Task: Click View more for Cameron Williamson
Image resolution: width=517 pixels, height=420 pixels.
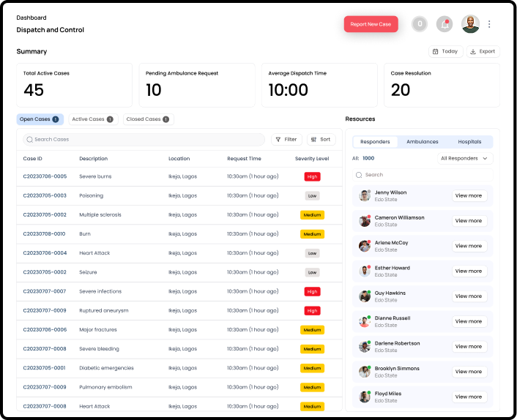Action: 469,221
